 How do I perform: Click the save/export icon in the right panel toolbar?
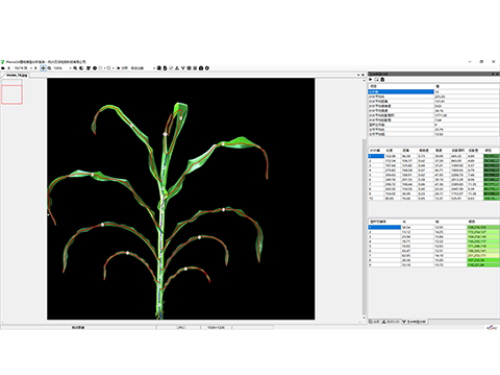[x=382, y=79]
